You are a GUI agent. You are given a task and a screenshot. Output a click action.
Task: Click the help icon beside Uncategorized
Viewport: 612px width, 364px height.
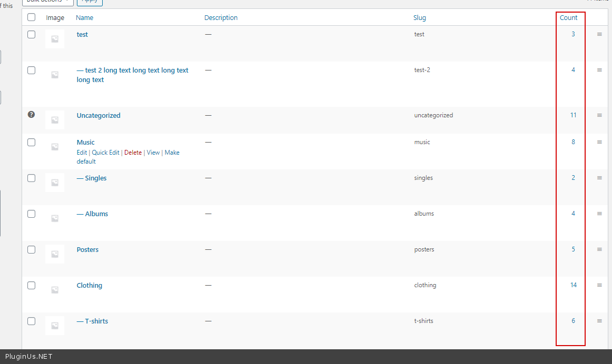pos(31,114)
